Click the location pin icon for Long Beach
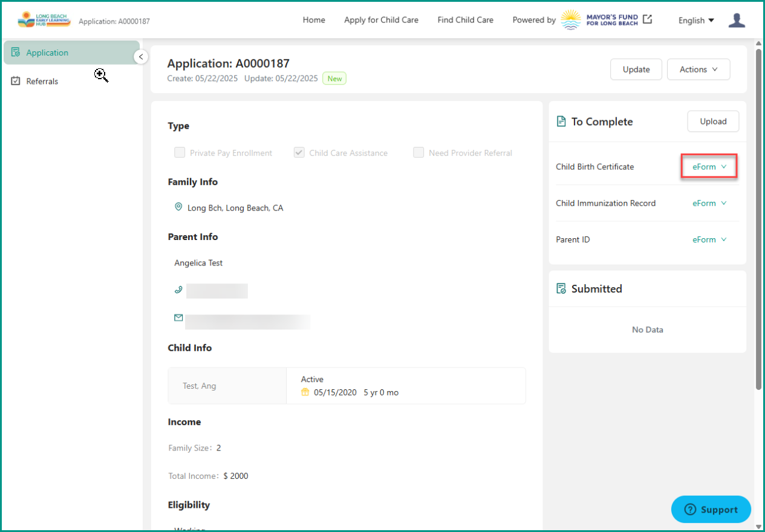Viewport: 765px width, 532px height. coord(178,207)
